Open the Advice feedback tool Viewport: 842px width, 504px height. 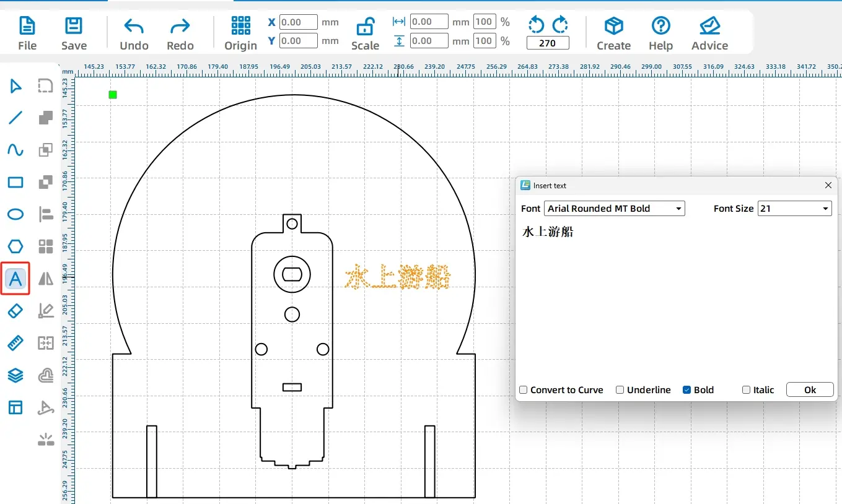709,33
